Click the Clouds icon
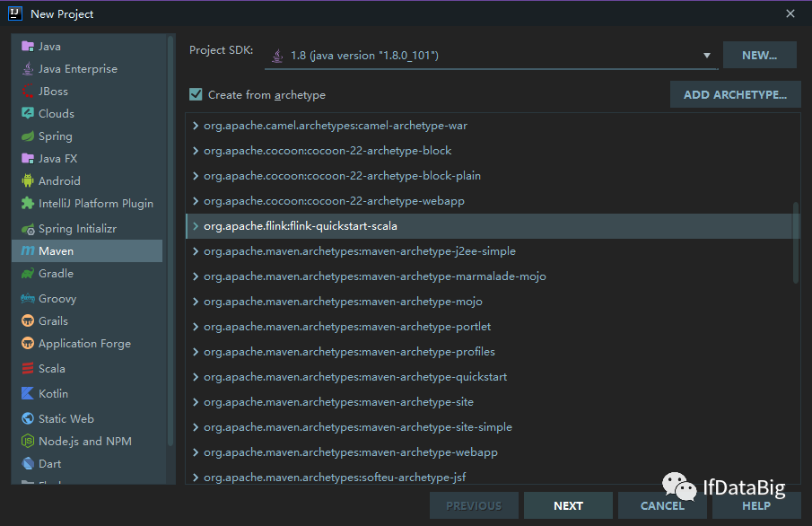 point(28,113)
